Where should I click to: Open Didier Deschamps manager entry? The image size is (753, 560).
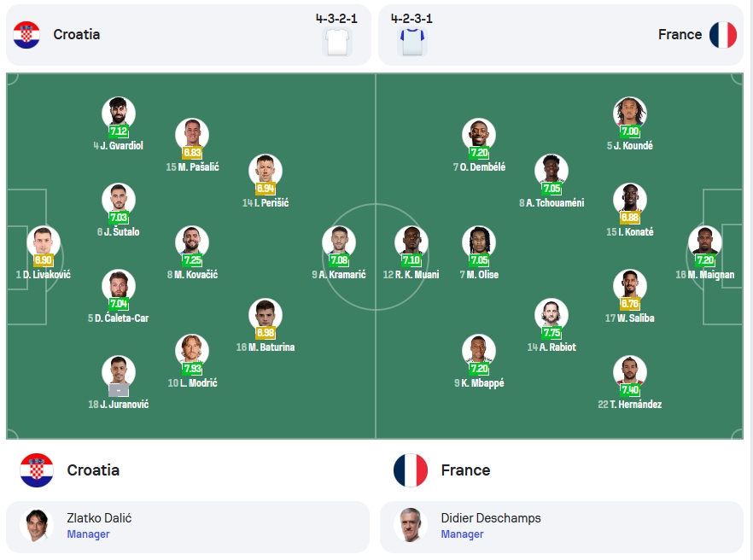[x=562, y=527]
